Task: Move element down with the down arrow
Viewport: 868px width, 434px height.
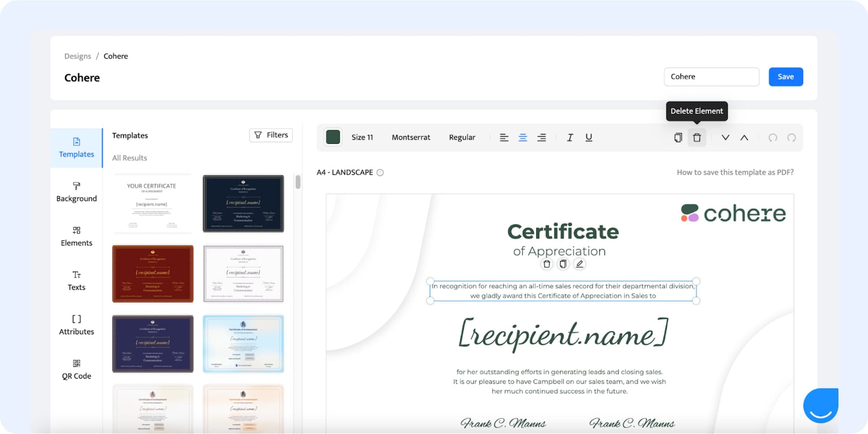Action: pyautogui.click(x=725, y=138)
